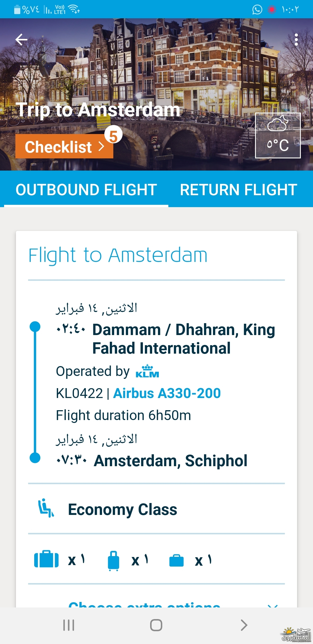Tap the Android recent apps button
This screenshot has width=313, height=644.
[x=69, y=625]
